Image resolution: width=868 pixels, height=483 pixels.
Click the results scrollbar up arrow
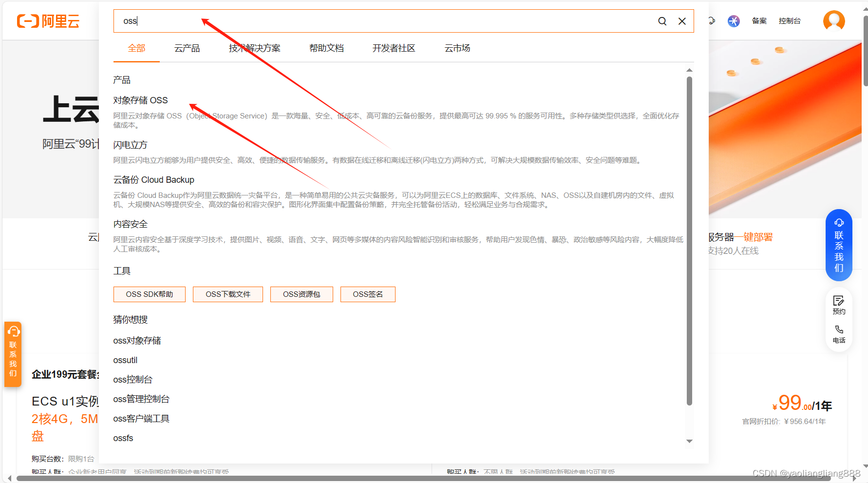coord(689,70)
